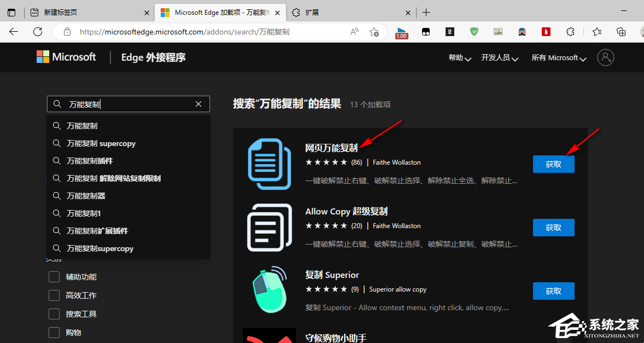This screenshot has height=343, width=644.
Task: Click publisher Superior allow copy
Action: pyautogui.click(x=397, y=289)
